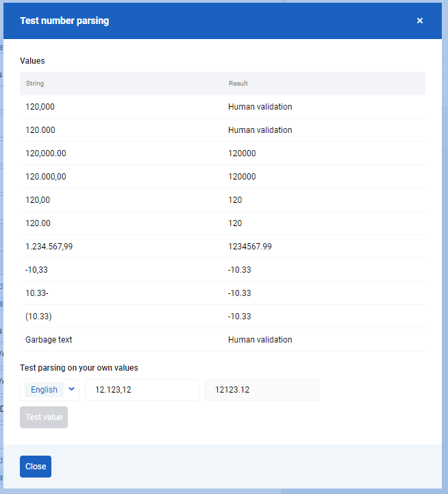Select the 120.000 string cell
This screenshot has width=448, height=494.
point(40,130)
